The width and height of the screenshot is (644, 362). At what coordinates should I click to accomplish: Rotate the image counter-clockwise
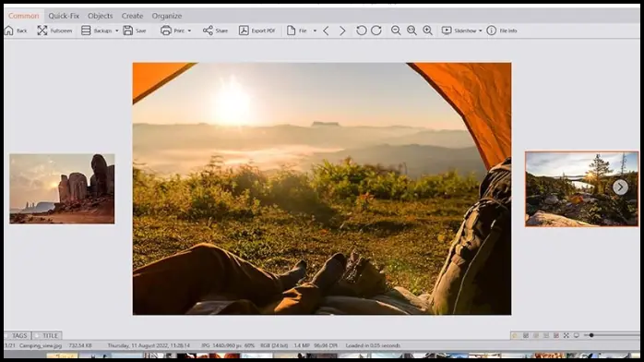pos(361,30)
